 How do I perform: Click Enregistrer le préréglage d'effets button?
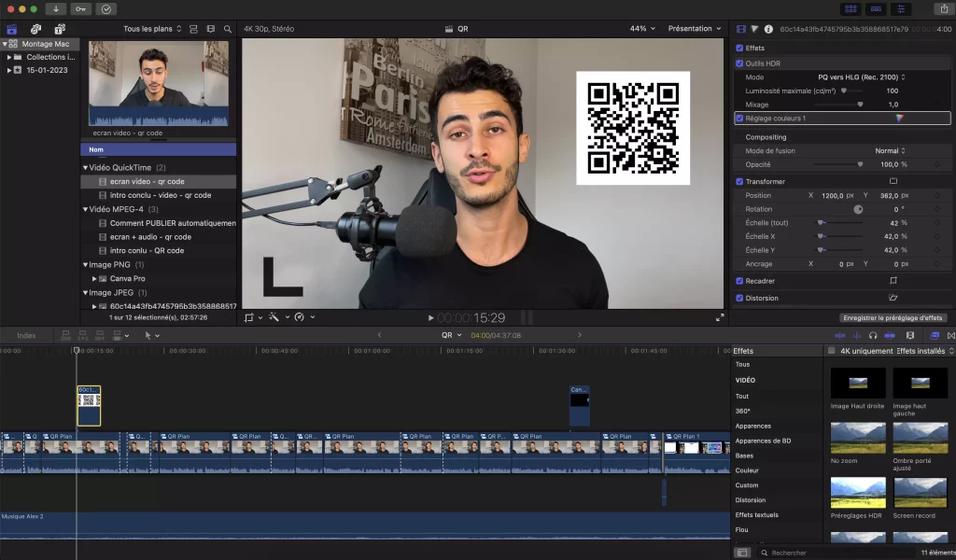click(x=893, y=317)
